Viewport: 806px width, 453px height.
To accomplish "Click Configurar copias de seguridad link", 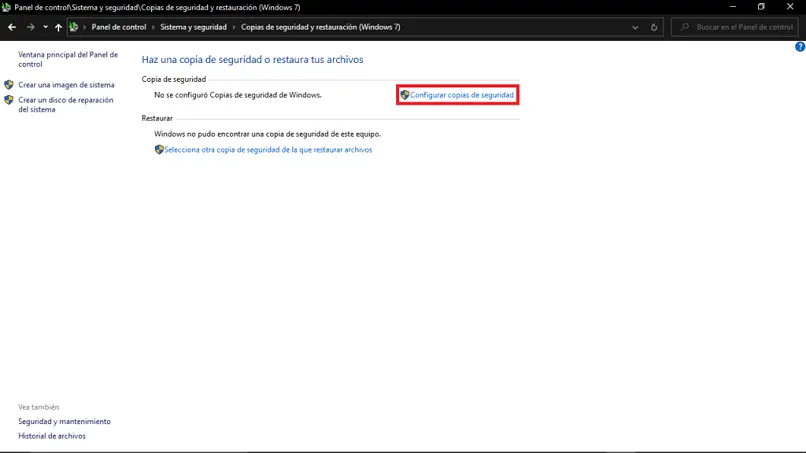I will click(462, 95).
